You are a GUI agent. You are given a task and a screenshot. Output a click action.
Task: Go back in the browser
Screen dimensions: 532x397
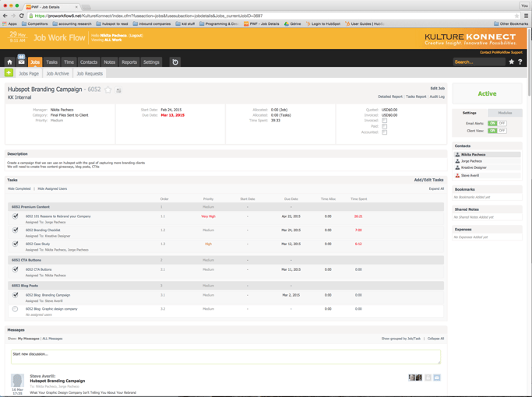[5, 16]
